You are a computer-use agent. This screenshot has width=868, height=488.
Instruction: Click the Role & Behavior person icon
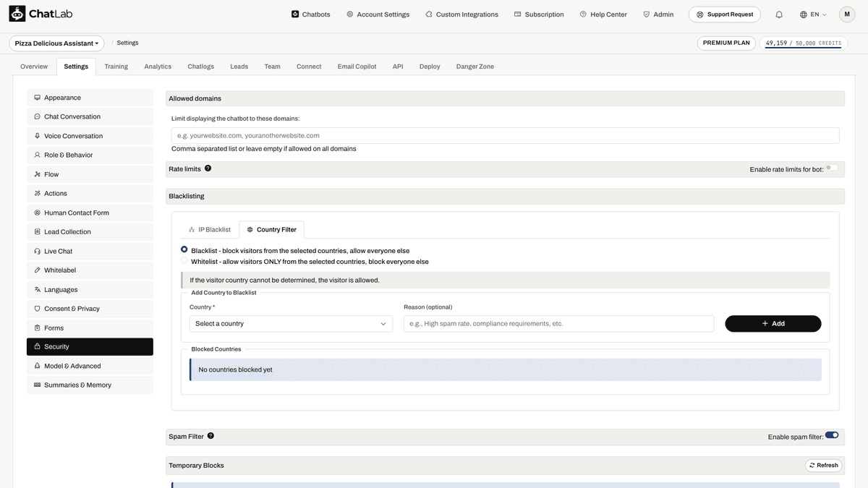(x=37, y=155)
